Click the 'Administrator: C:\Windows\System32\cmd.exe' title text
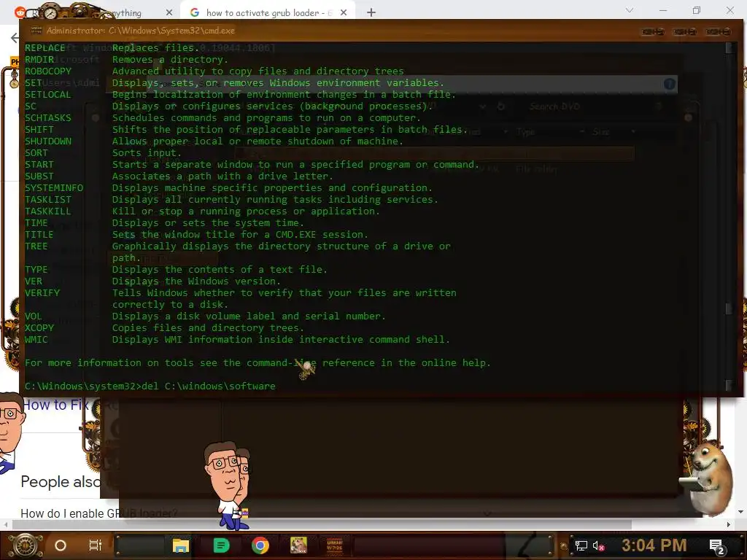The height and width of the screenshot is (560, 747). [x=141, y=31]
